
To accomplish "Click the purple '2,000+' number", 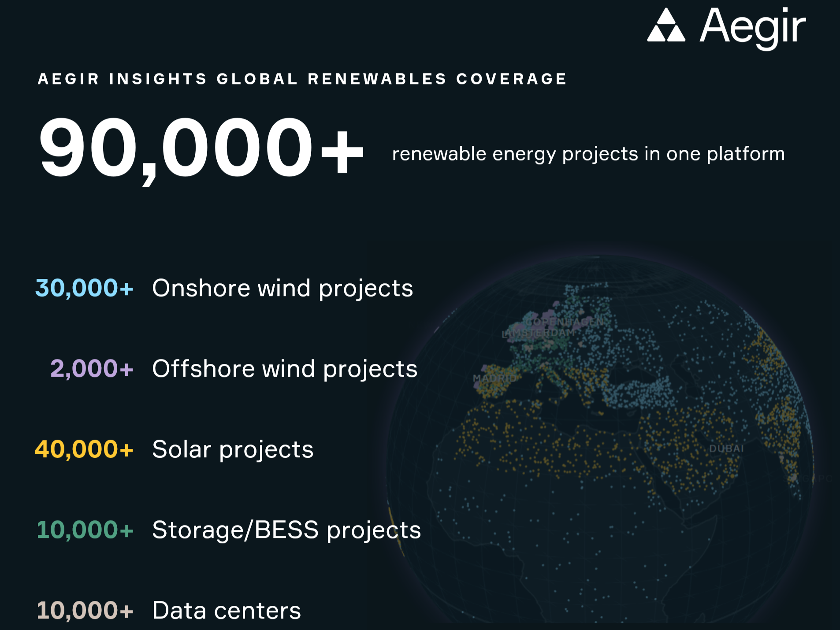I will [92, 368].
